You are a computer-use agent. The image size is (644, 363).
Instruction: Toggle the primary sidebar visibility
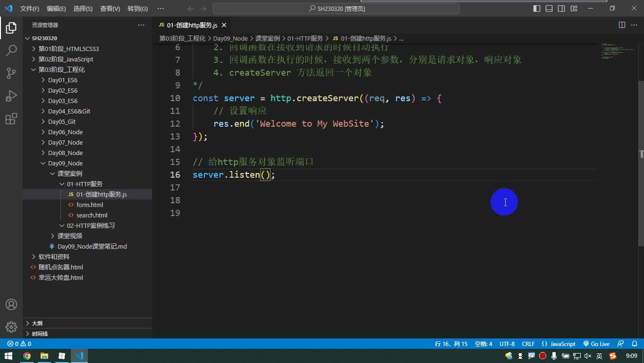click(x=537, y=9)
